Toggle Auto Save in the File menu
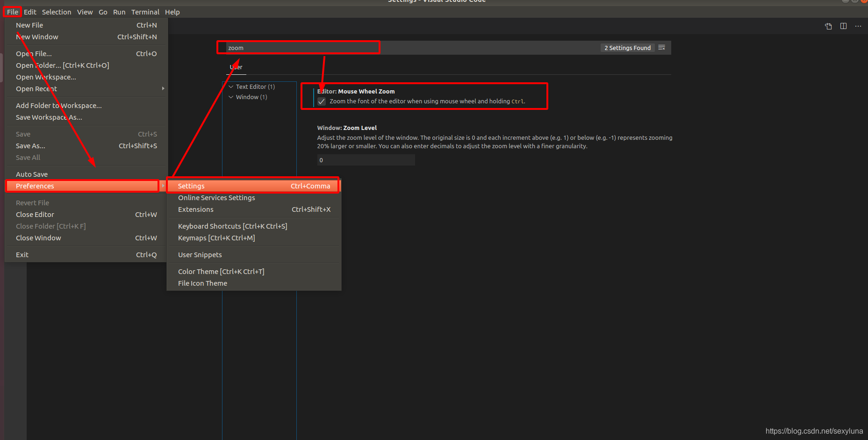 [86, 174]
